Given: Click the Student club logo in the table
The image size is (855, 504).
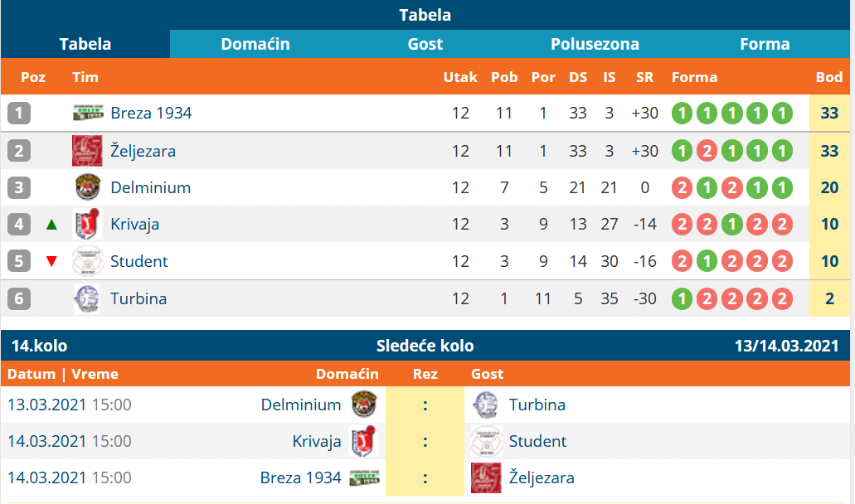Looking at the screenshot, I should [87, 261].
